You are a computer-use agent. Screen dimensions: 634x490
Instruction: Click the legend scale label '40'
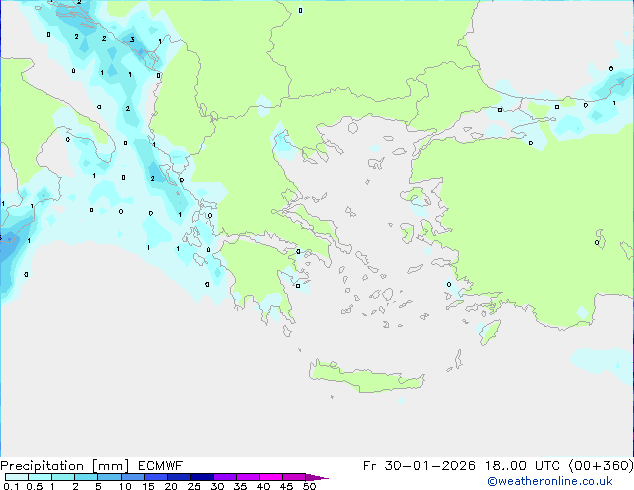point(263,486)
